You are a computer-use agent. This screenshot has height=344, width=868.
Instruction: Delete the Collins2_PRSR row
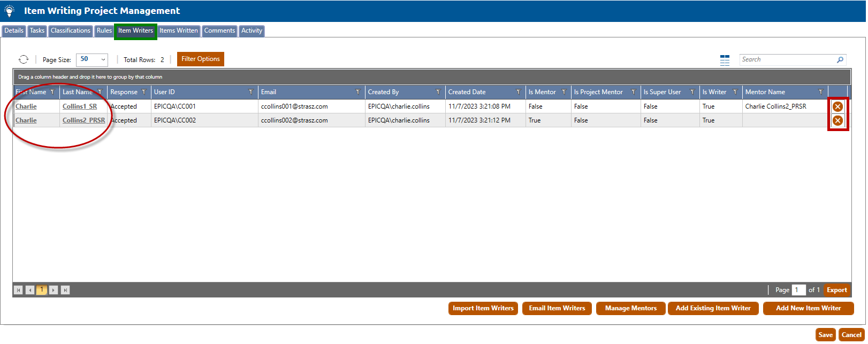837,120
